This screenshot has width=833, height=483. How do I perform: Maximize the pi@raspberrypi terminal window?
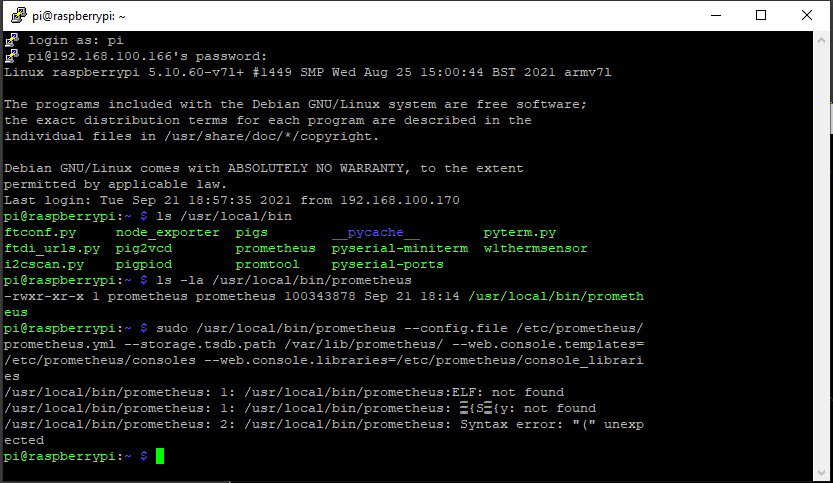(x=761, y=15)
